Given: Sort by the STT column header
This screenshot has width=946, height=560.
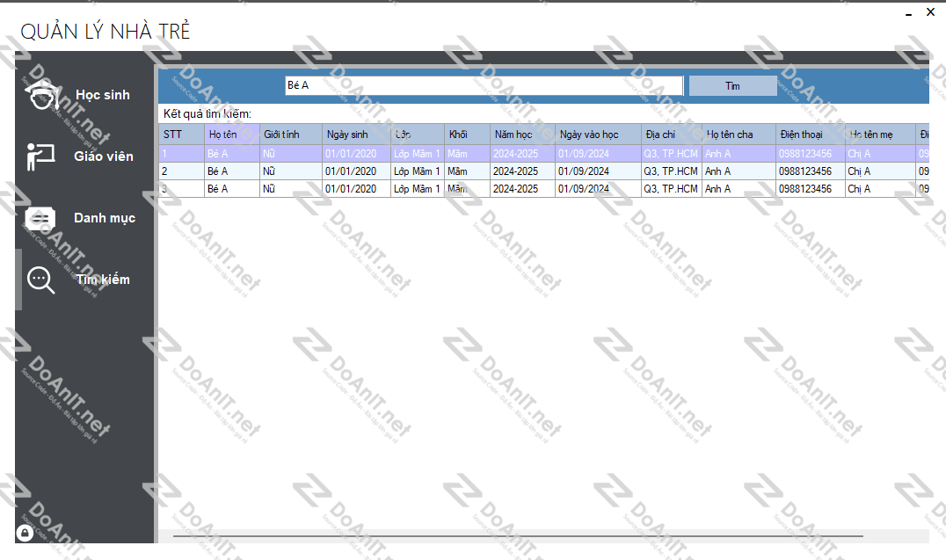Looking at the screenshot, I should (182, 135).
